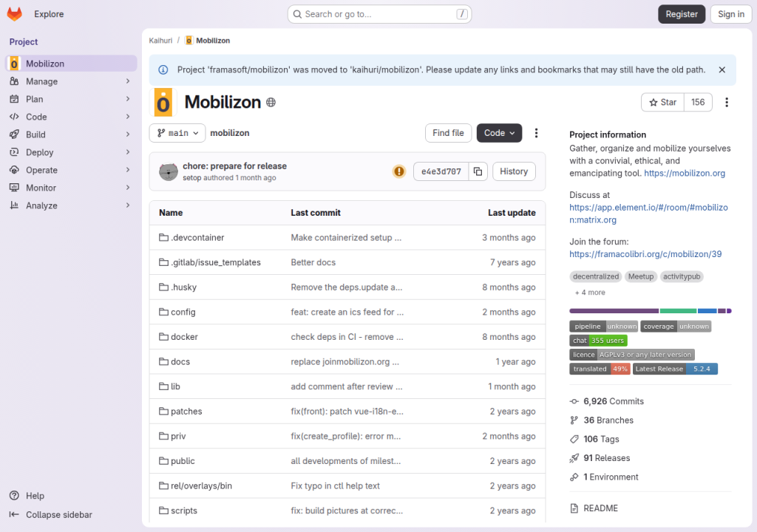Click the 156 star count button
The width and height of the screenshot is (757, 532).
[698, 103]
